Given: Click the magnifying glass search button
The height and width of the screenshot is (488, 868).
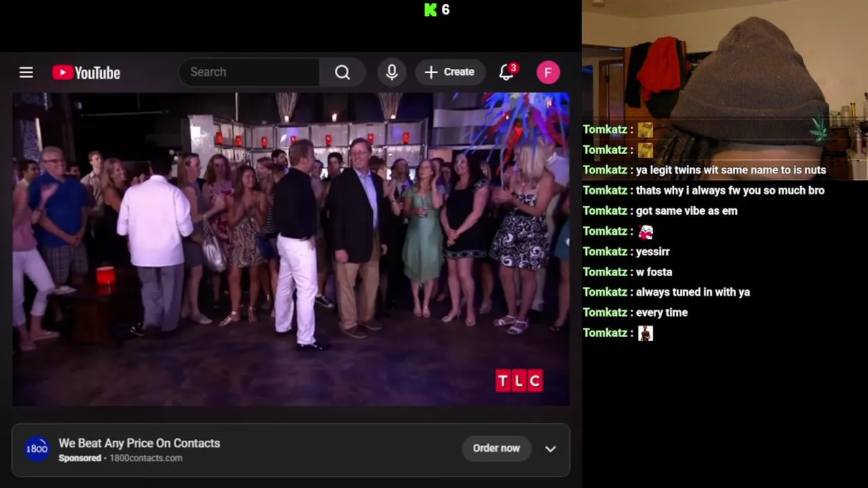Looking at the screenshot, I should pyautogui.click(x=342, y=72).
